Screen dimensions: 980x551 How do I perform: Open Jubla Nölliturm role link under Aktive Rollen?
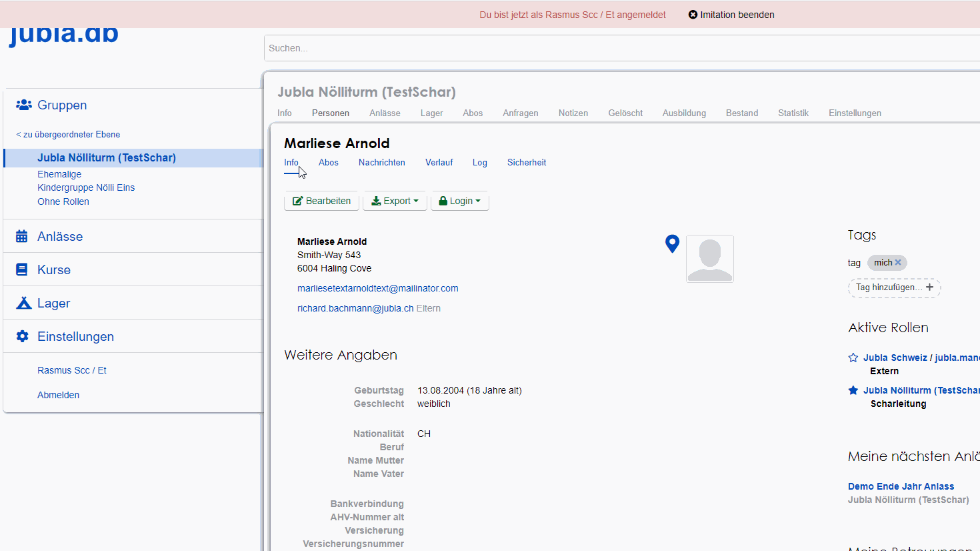[921, 390]
